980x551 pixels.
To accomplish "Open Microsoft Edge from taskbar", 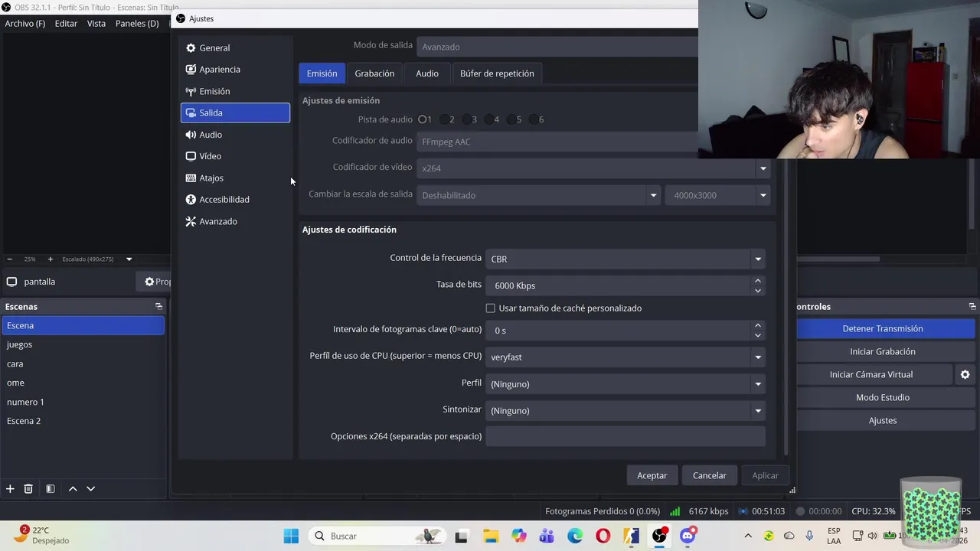I will [x=575, y=536].
